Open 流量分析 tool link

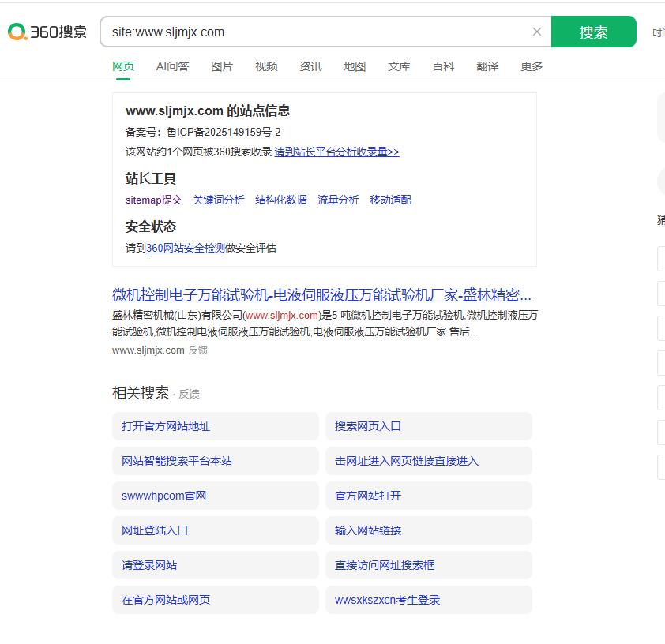pos(338,200)
